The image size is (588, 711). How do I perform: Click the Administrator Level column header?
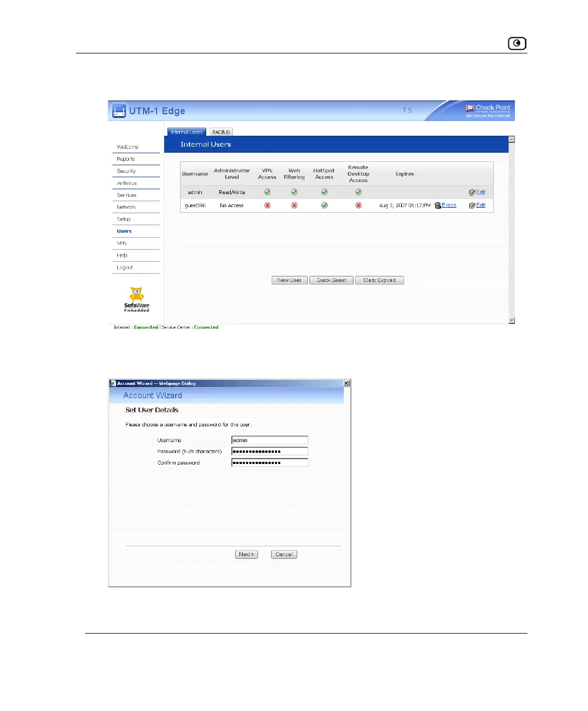point(232,174)
